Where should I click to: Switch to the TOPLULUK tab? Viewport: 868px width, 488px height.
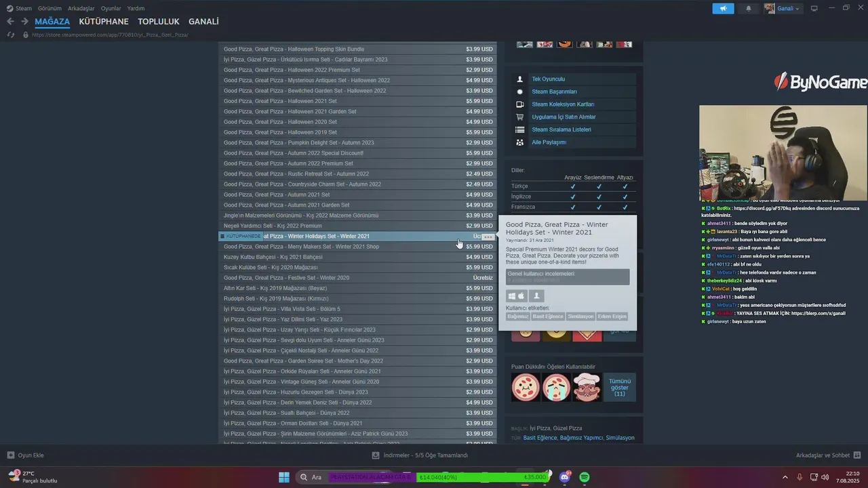pyautogui.click(x=159, y=22)
